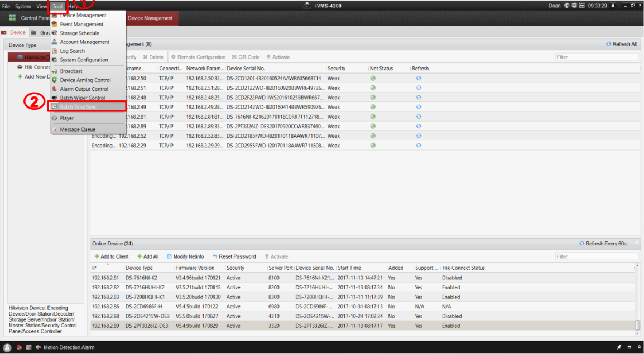Click refresh icon for first device row

pyautogui.click(x=419, y=79)
